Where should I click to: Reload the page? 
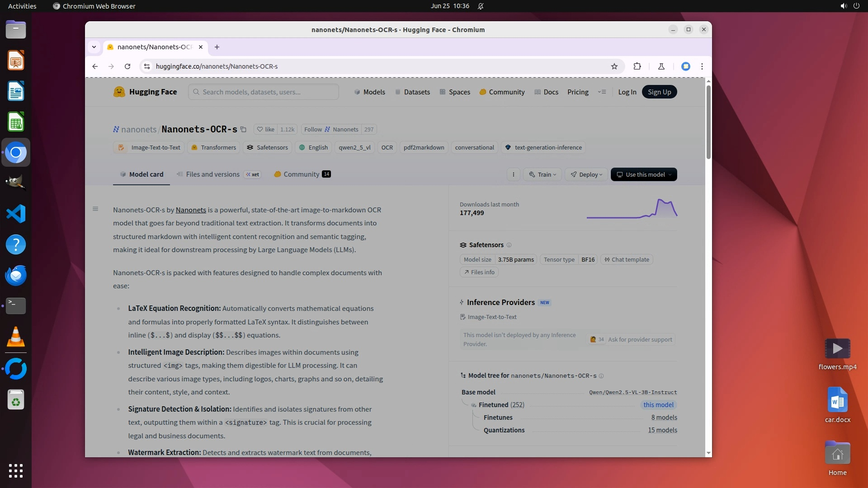coord(127,66)
